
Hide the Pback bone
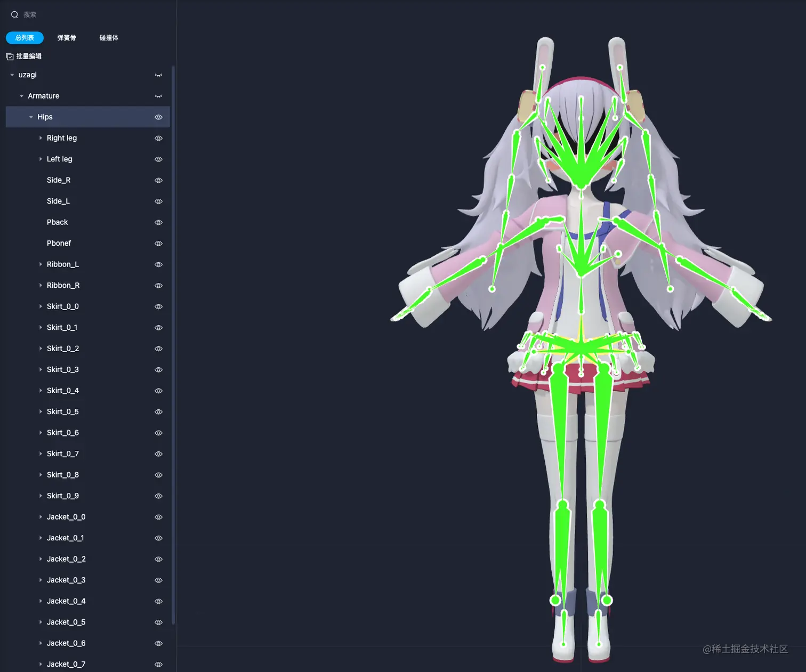[158, 222]
